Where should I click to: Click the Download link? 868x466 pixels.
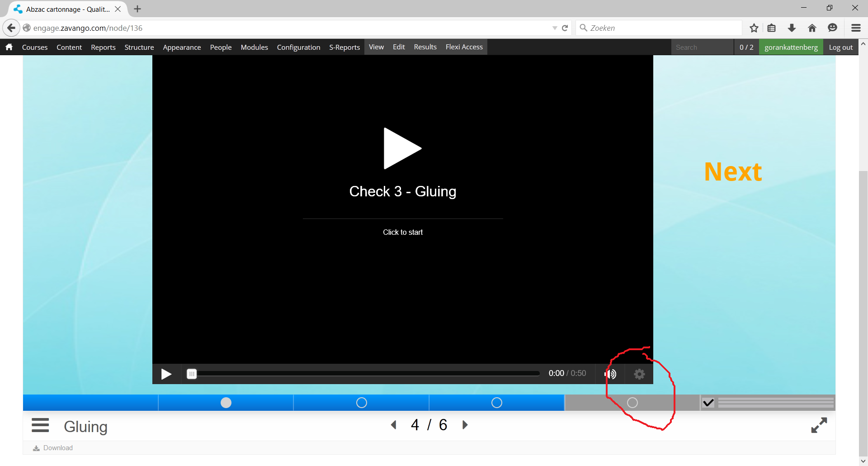pos(53,448)
